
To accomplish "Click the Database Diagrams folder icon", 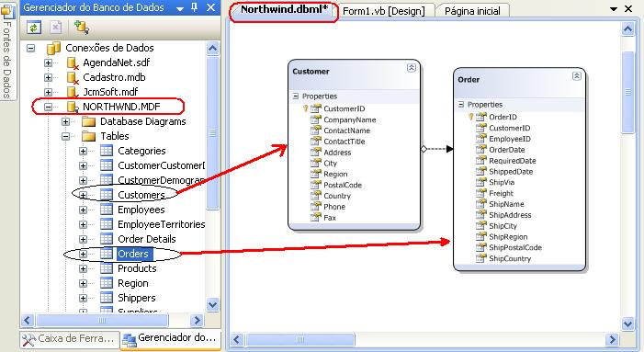I will [89, 121].
